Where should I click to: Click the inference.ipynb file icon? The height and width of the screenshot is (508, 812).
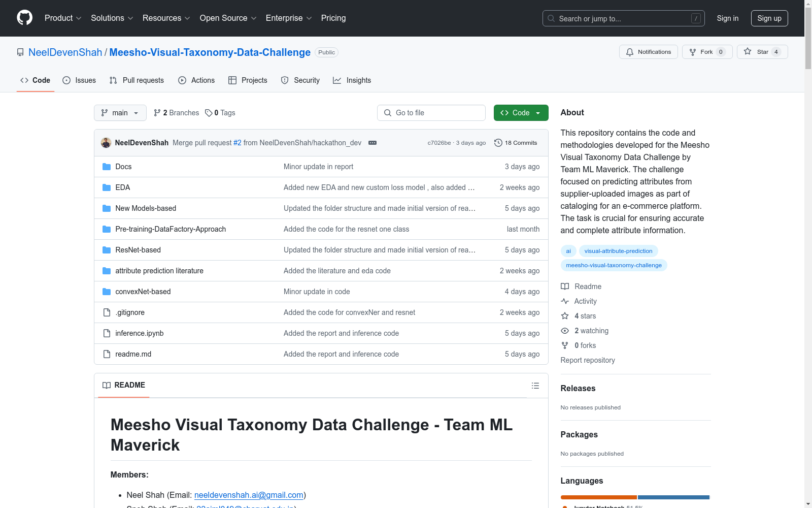tap(107, 333)
